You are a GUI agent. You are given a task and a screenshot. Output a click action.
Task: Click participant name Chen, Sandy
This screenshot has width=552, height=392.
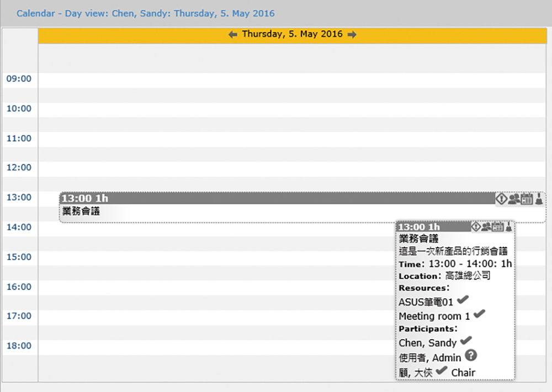[428, 343]
